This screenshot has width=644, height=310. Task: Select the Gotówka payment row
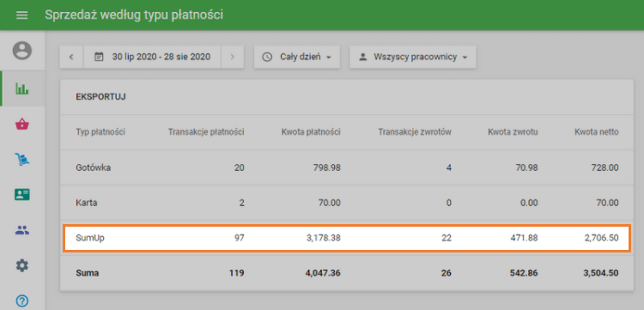click(x=347, y=167)
